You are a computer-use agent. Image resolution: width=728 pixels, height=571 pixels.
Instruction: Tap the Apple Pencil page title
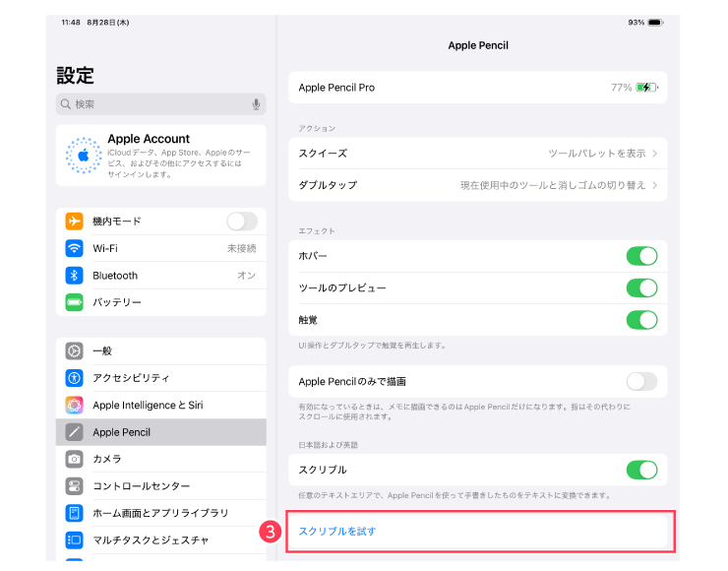point(478,45)
